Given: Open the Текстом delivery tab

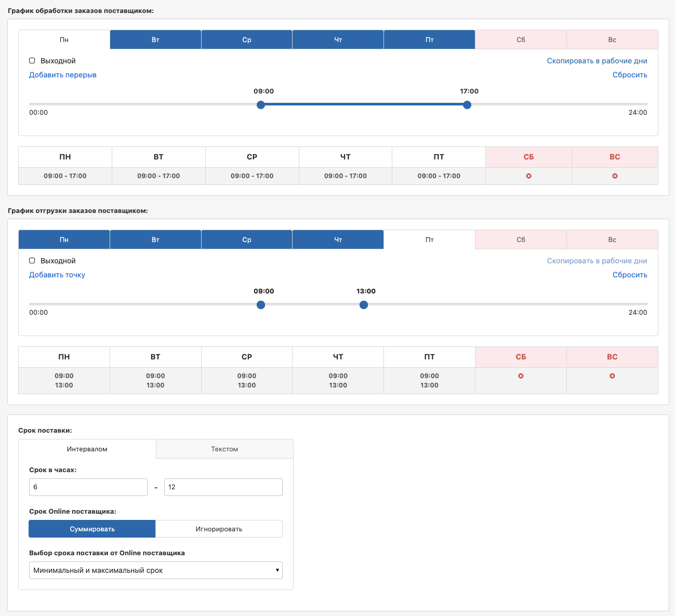Looking at the screenshot, I should [x=224, y=449].
